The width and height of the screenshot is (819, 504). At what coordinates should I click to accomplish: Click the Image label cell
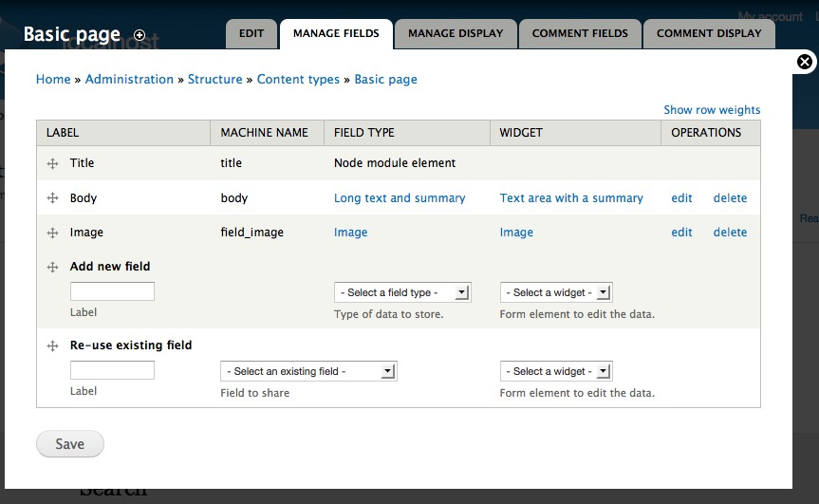[86, 233]
